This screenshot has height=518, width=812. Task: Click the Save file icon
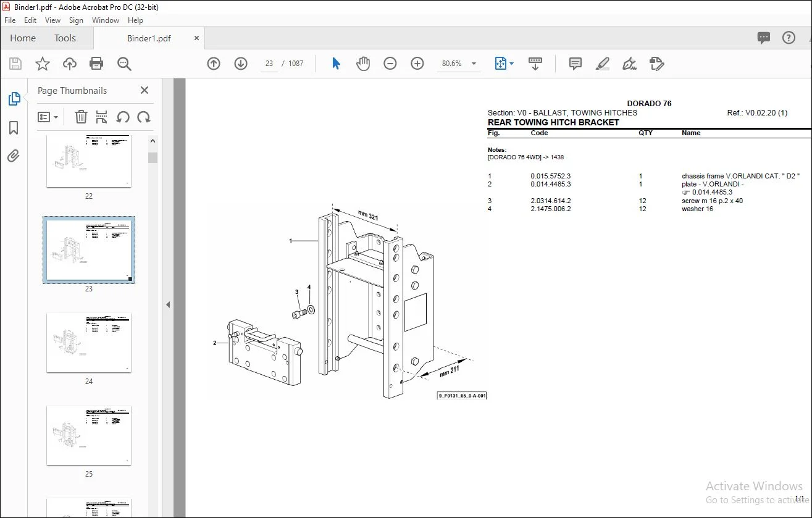click(15, 64)
